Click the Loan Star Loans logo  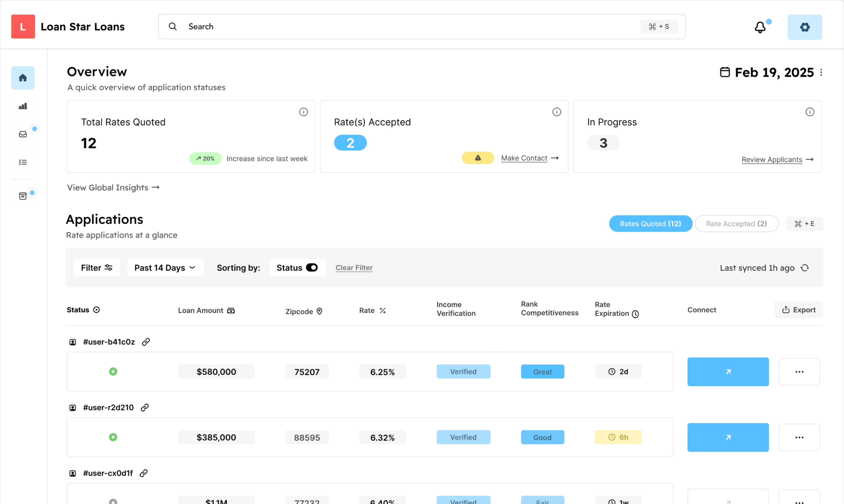click(23, 27)
